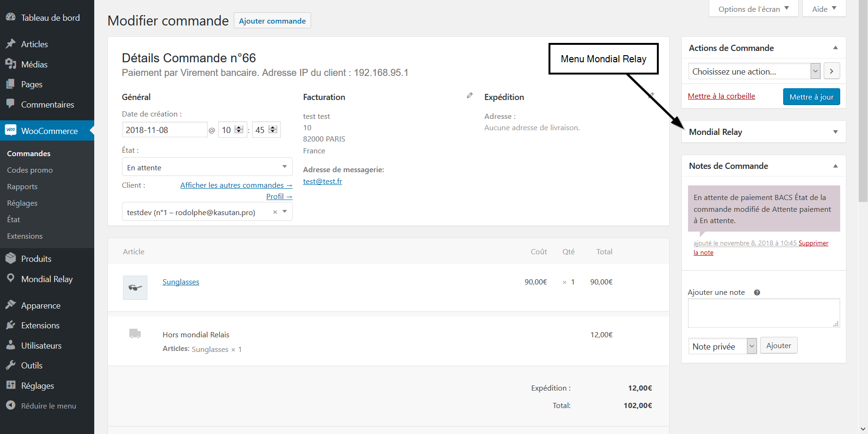Click the Sunglasses product thumbnail
868x434 pixels.
[135, 287]
